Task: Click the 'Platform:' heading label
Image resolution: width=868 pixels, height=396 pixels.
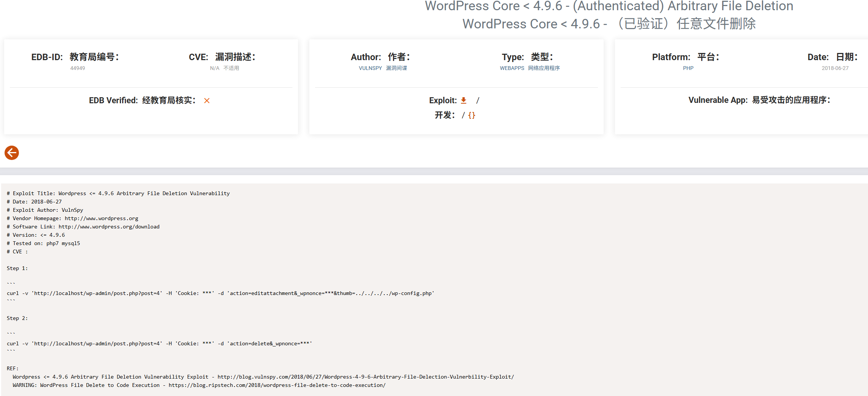Action: tap(671, 57)
